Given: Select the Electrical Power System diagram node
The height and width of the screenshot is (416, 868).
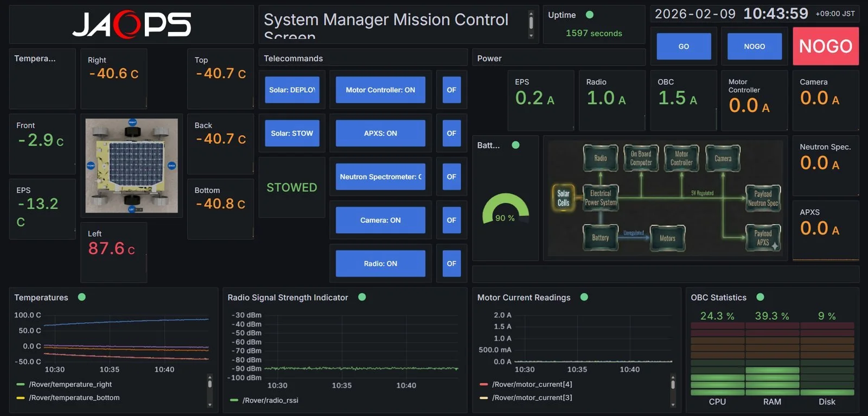Looking at the screenshot, I should (x=601, y=198).
